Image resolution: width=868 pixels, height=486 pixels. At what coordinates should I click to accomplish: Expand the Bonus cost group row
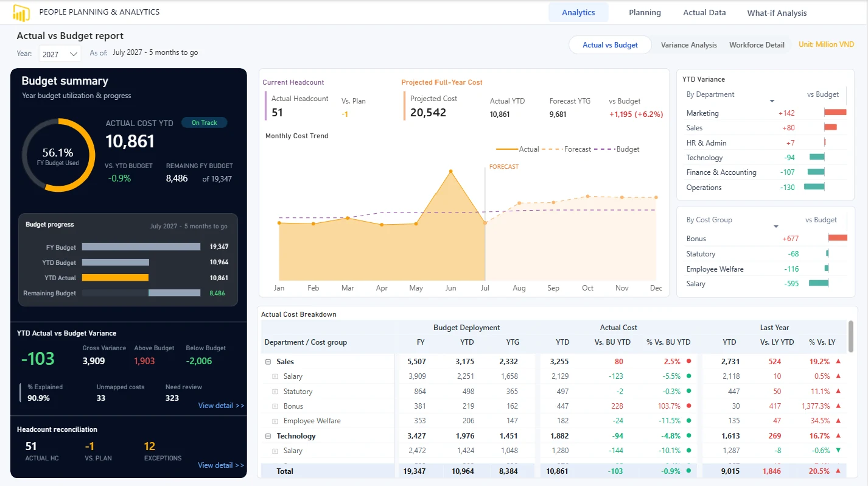(275, 406)
